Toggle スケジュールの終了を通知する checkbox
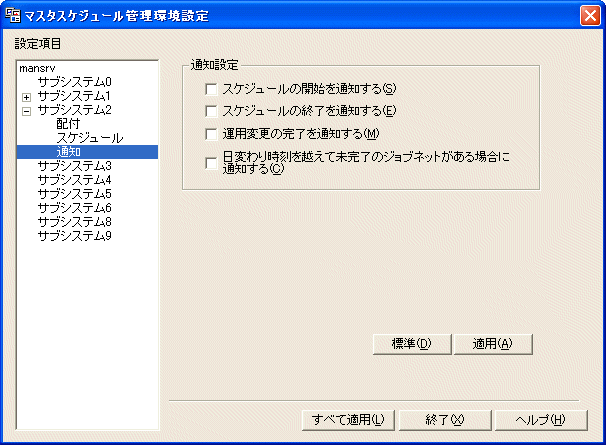The width and height of the screenshot is (606, 445). coord(211,111)
